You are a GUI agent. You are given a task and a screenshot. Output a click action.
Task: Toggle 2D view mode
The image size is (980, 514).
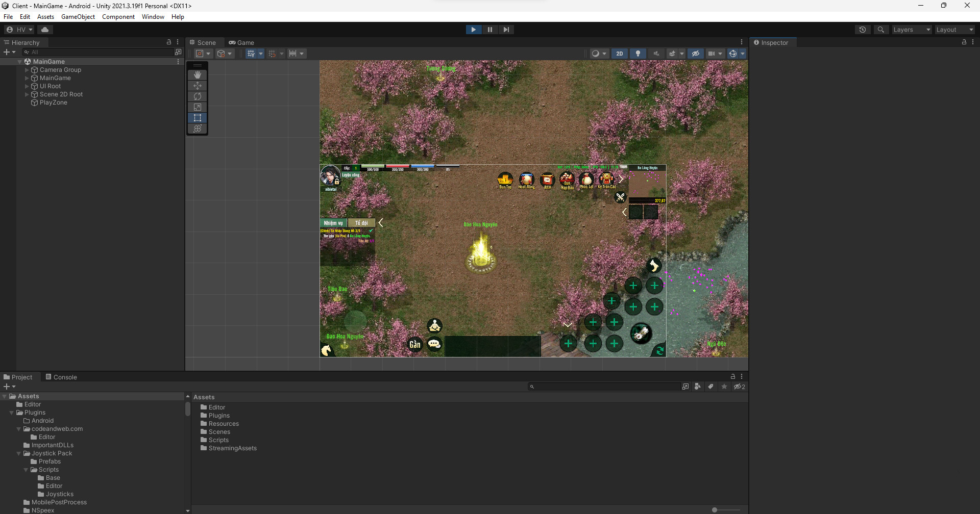pos(619,54)
